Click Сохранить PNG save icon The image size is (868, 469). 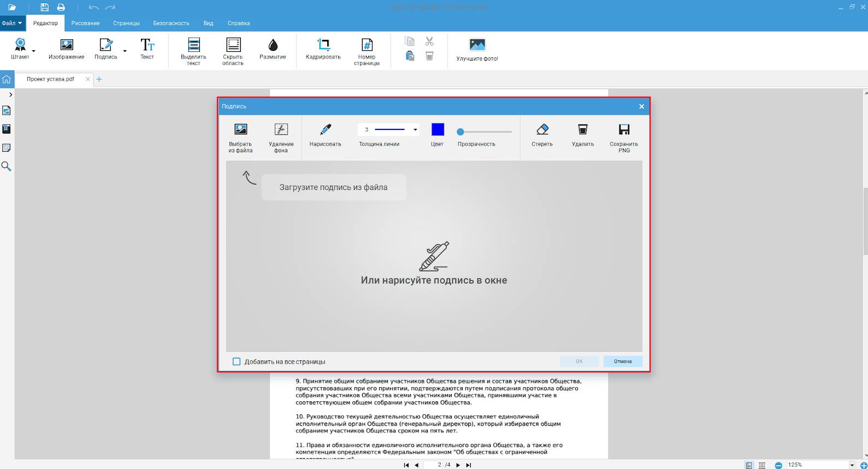point(624,138)
